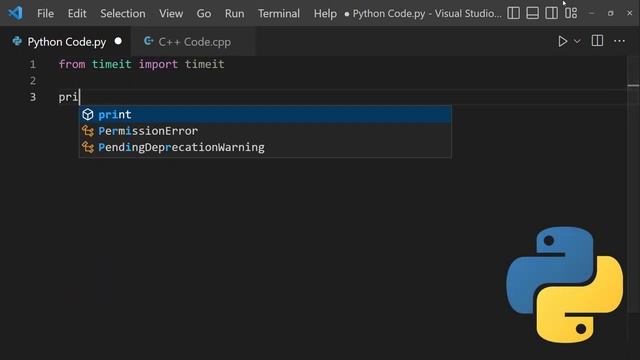Select the PermissionError suggestion

[265, 131]
